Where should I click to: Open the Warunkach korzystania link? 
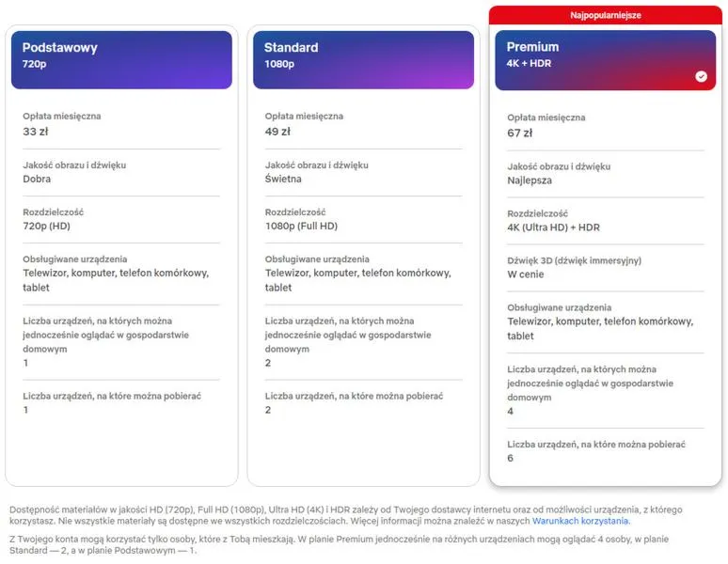click(x=581, y=521)
